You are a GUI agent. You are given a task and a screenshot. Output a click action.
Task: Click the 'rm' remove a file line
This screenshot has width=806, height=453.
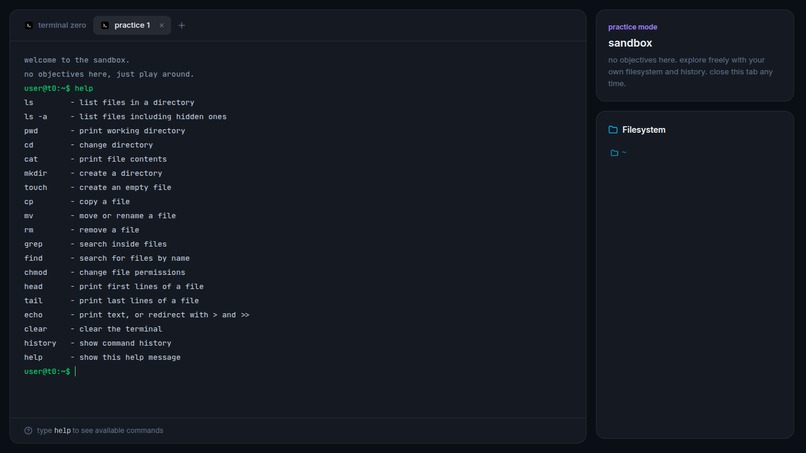click(81, 230)
